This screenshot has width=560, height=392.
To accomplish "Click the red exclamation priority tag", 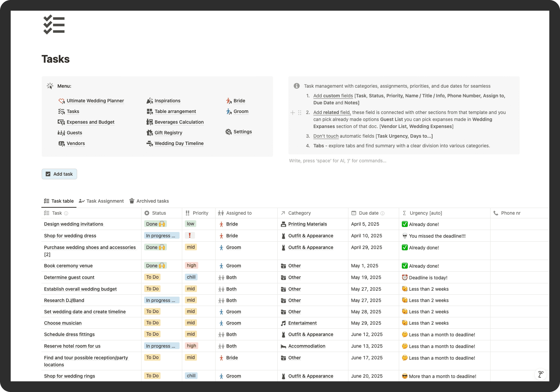I will point(190,236).
